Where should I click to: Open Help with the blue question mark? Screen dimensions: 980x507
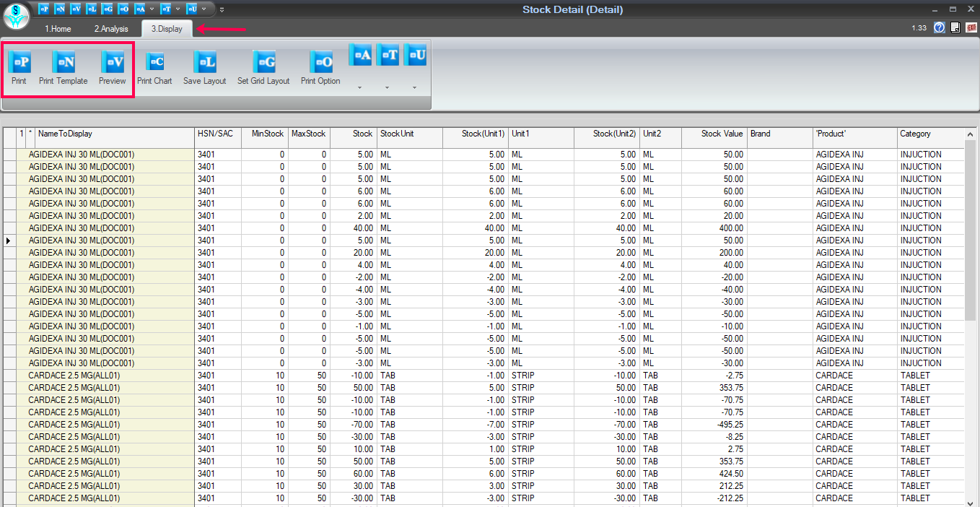pyautogui.click(x=939, y=27)
